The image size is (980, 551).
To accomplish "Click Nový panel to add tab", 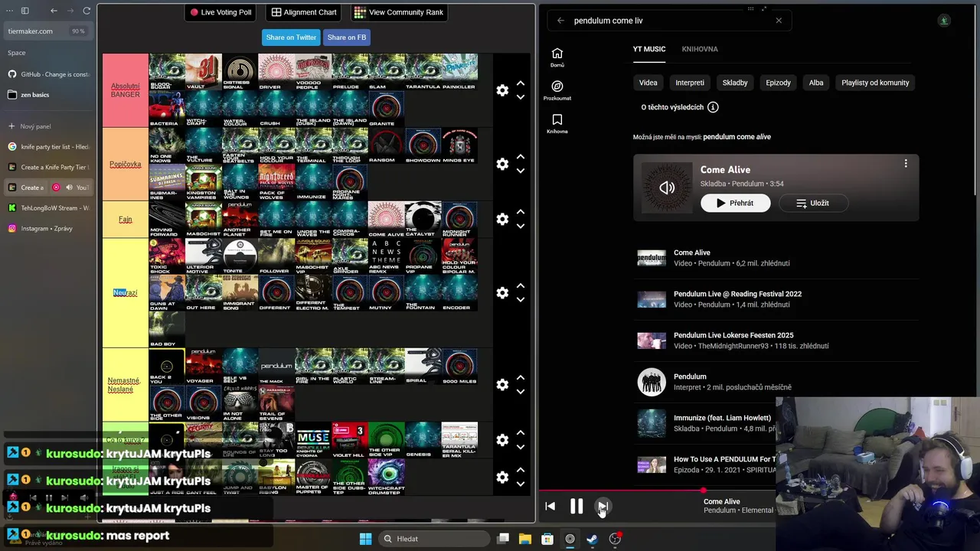I will click(47, 126).
